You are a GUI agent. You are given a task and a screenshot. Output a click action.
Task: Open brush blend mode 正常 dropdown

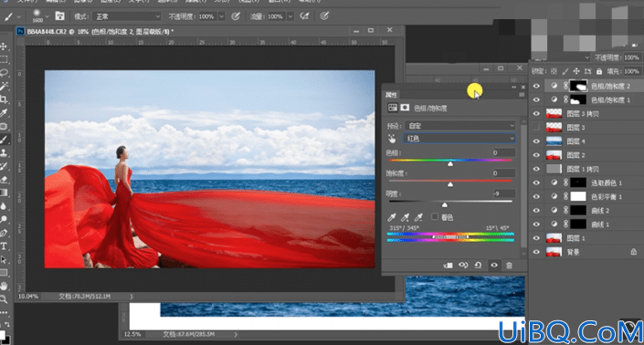(127, 16)
